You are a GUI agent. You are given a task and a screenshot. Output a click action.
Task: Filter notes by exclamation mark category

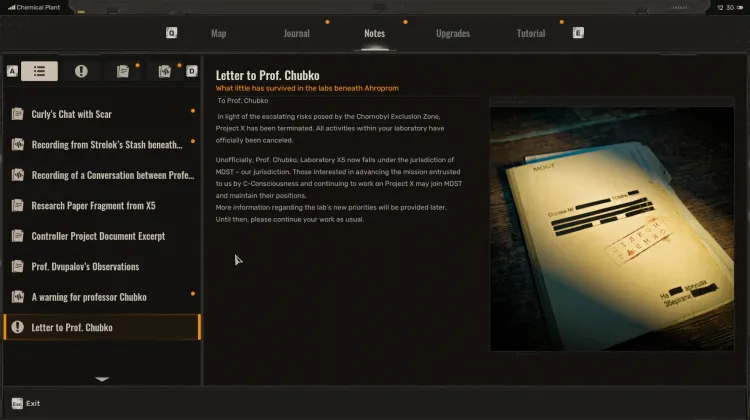[x=81, y=71]
